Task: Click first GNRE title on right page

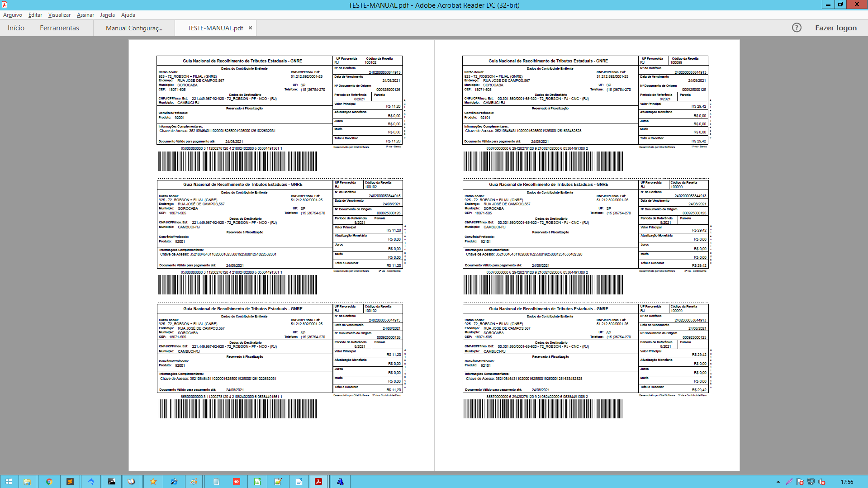Action: tap(548, 61)
